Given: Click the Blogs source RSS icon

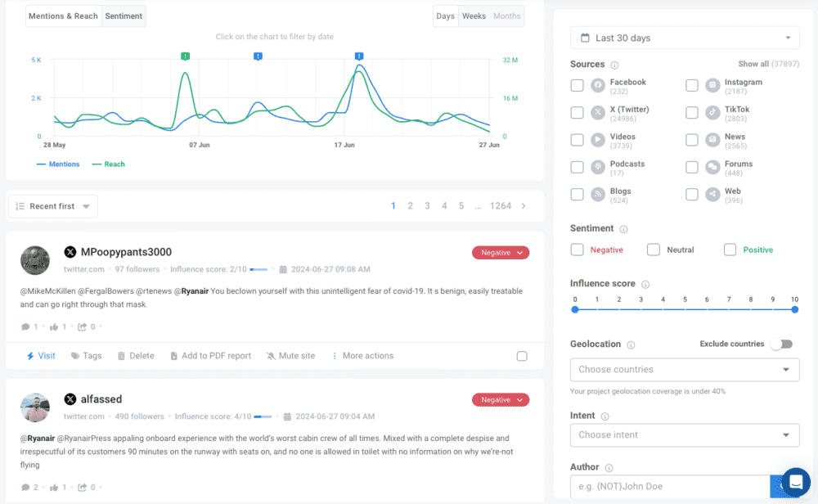Looking at the screenshot, I should pyautogui.click(x=598, y=194).
